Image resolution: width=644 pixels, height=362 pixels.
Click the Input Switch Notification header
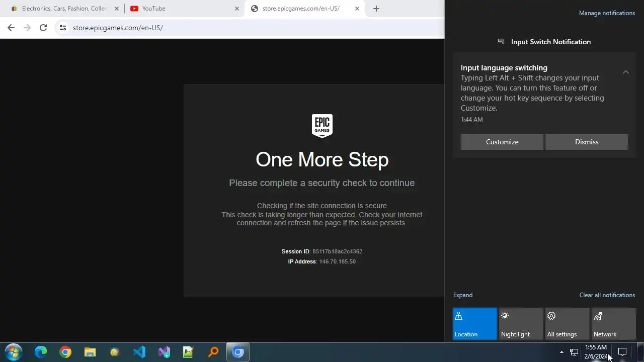point(544,42)
